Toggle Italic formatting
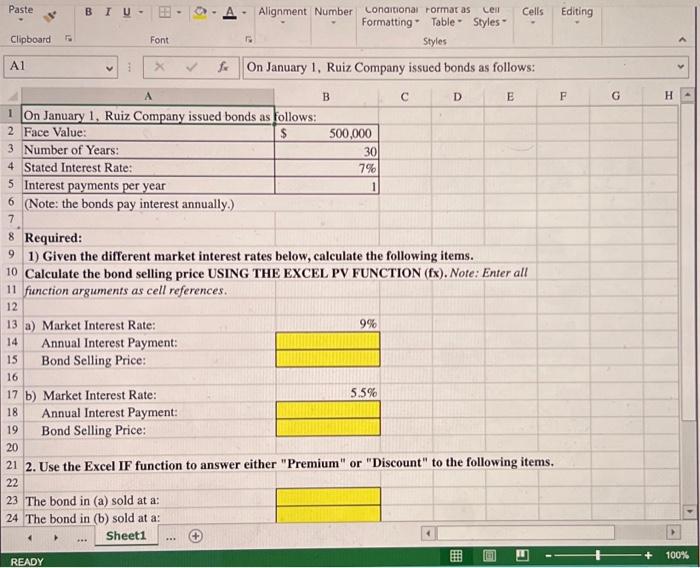The height and width of the screenshot is (568, 700). tap(108, 12)
